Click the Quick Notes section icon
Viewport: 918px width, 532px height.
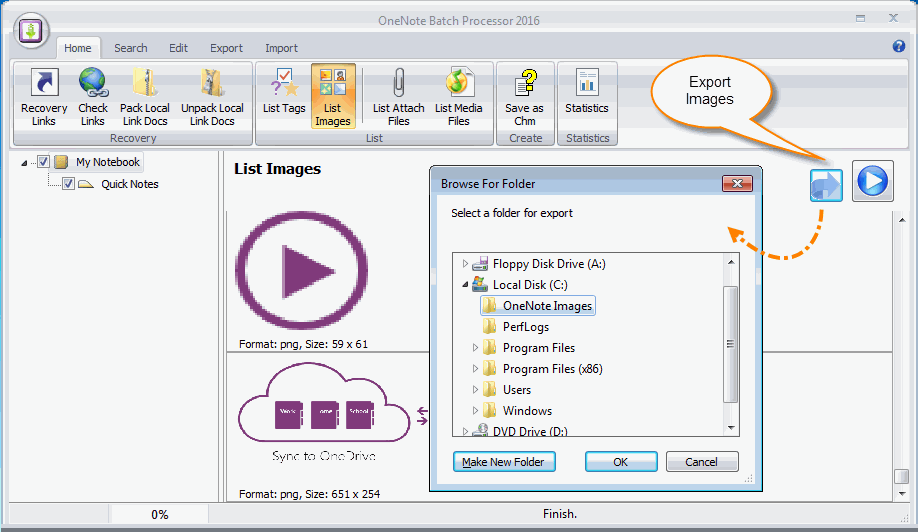pyautogui.click(x=85, y=184)
